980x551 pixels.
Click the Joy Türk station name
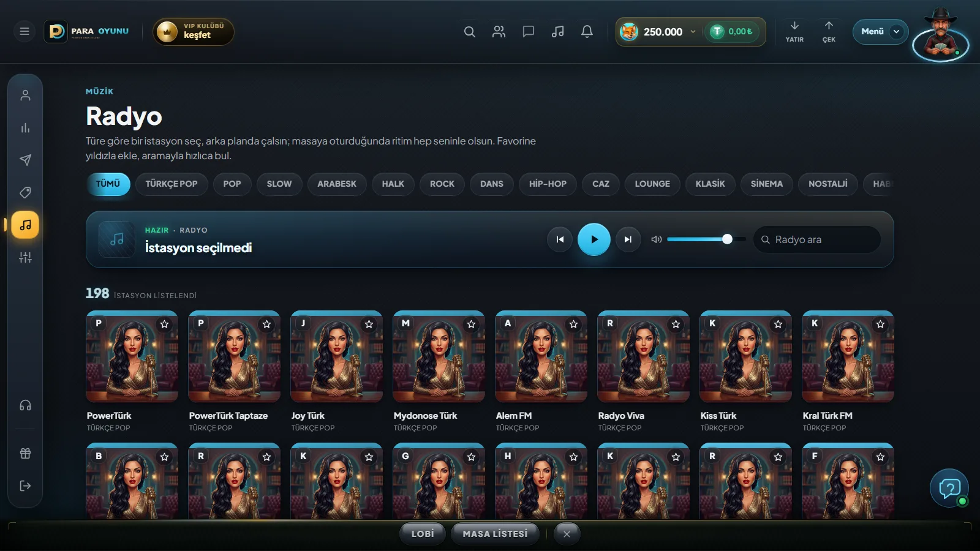click(308, 416)
